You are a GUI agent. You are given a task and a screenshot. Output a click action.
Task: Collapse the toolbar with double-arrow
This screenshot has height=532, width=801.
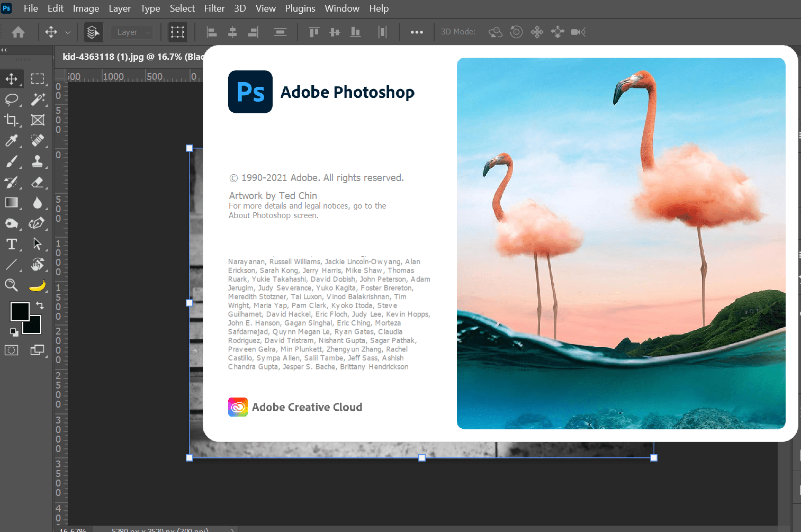tap(4, 50)
